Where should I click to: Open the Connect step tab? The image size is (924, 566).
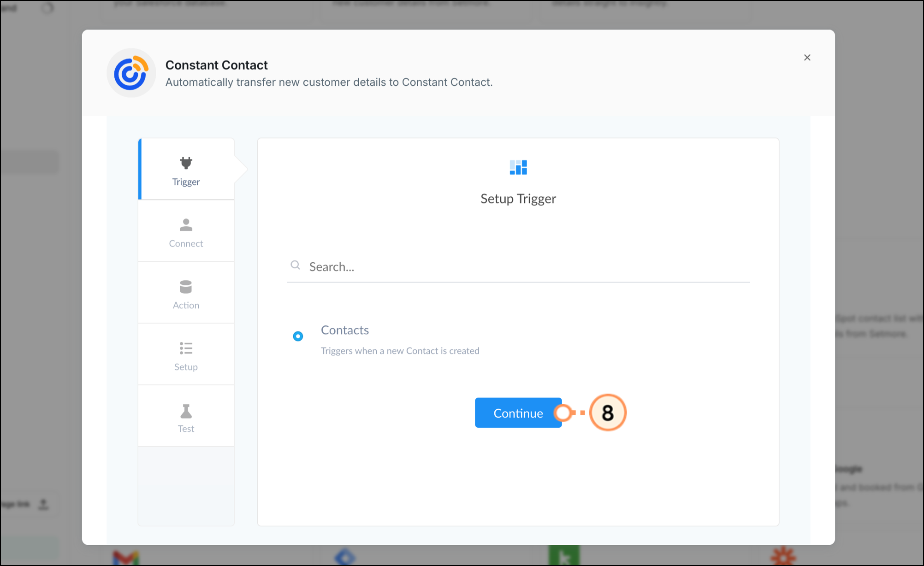tap(186, 231)
